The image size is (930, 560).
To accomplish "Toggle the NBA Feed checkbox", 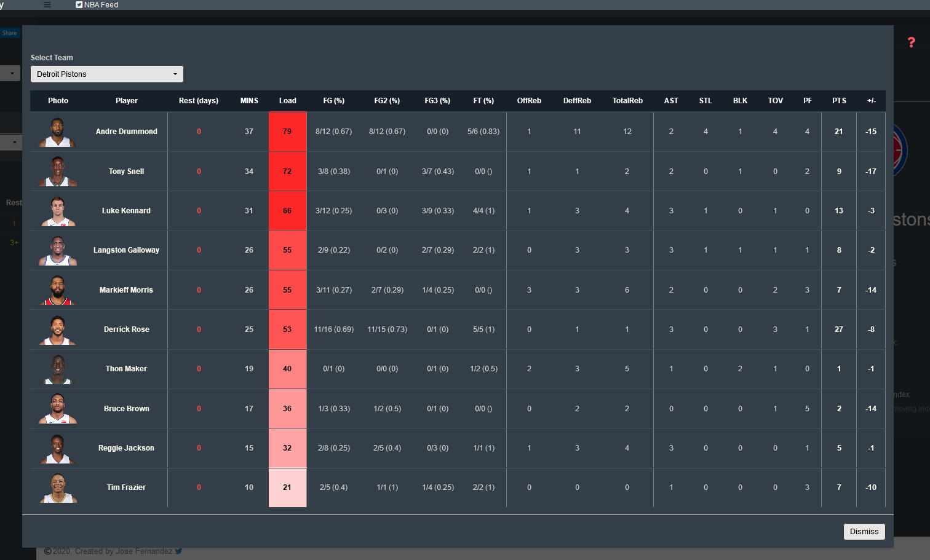I will click(79, 4).
